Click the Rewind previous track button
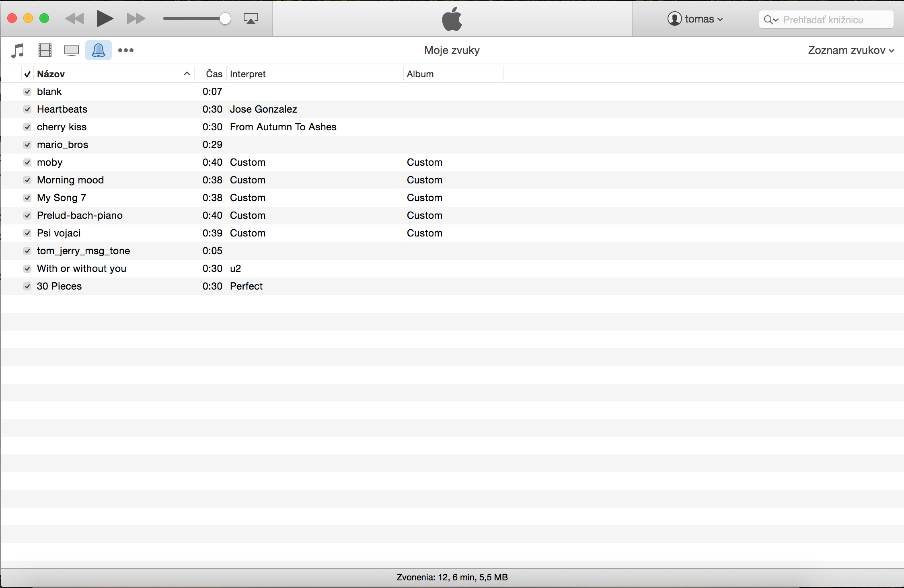 click(x=74, y=19)
